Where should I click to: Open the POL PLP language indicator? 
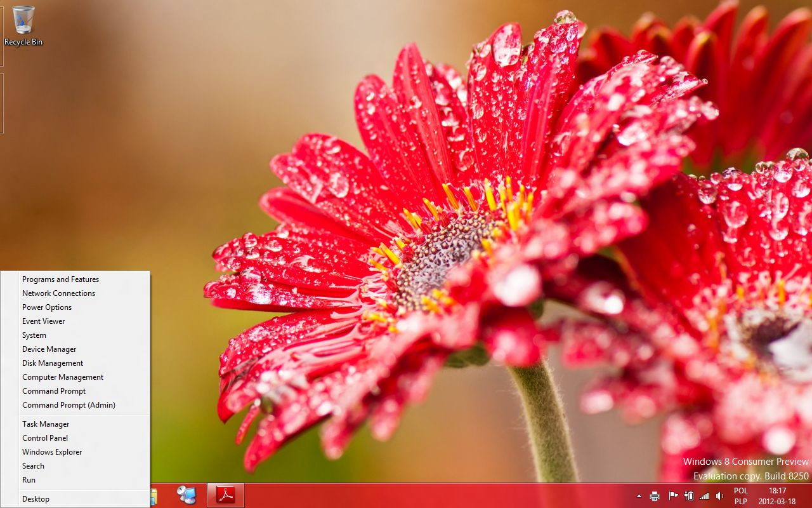[x=740, y=496]
